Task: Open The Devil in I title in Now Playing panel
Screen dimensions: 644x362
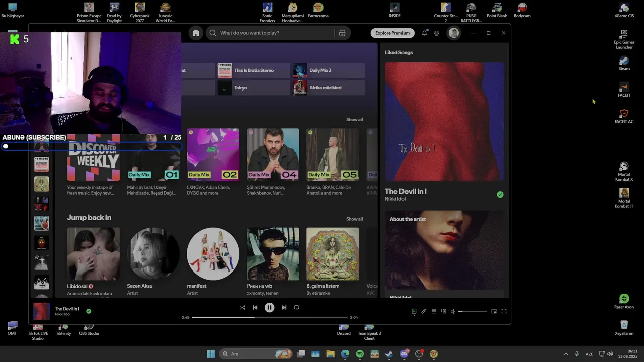Action: (406, 191)
